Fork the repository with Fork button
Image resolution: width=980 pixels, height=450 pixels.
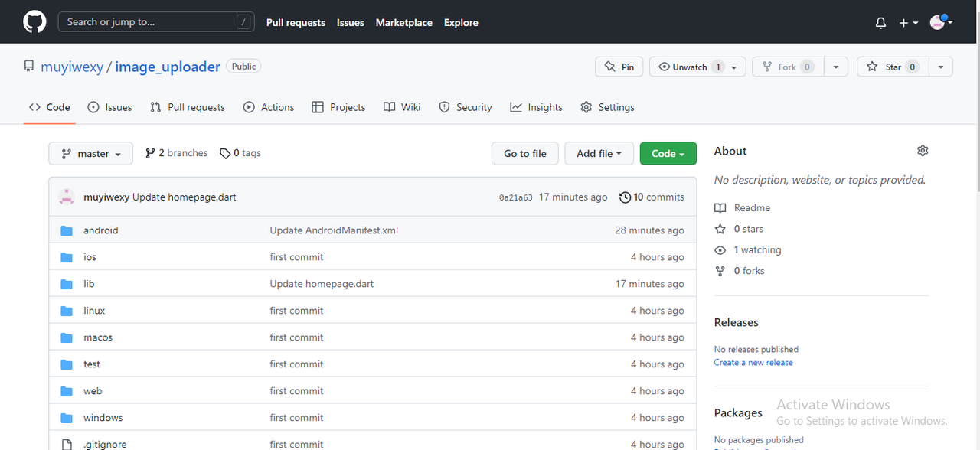[786, 67]
